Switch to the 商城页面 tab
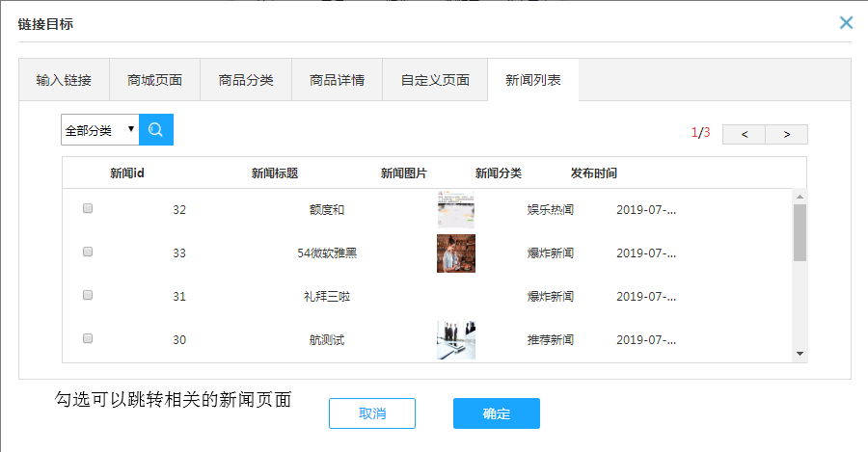 tap(154, 80)
